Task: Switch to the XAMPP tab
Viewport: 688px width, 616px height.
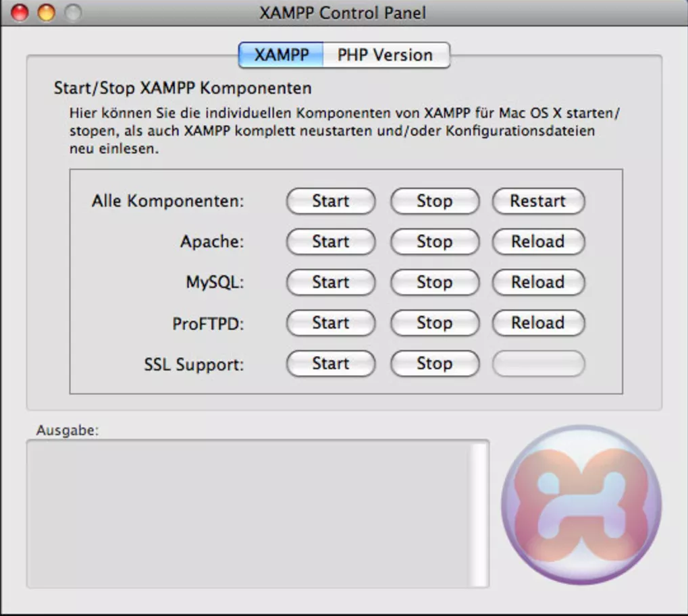Action: (x=281, y=55)
